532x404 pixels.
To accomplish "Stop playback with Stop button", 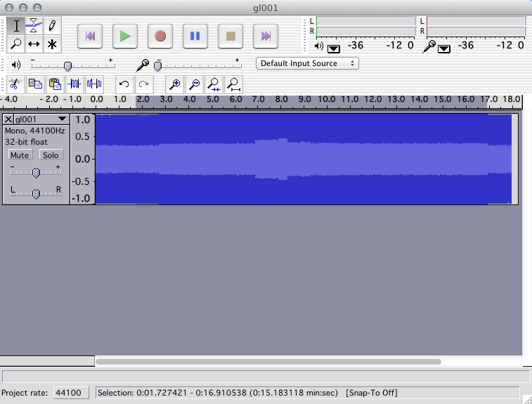I will coord(231,36).
